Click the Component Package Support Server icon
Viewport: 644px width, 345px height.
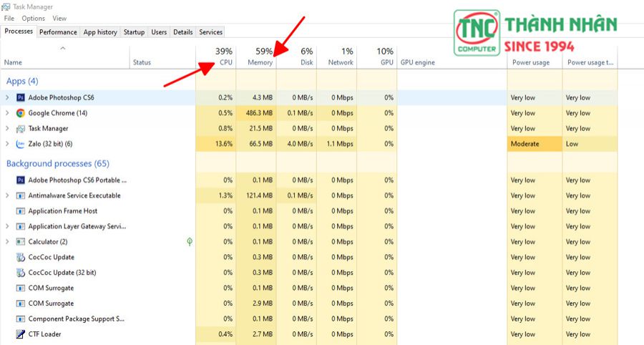coord(21,319)
